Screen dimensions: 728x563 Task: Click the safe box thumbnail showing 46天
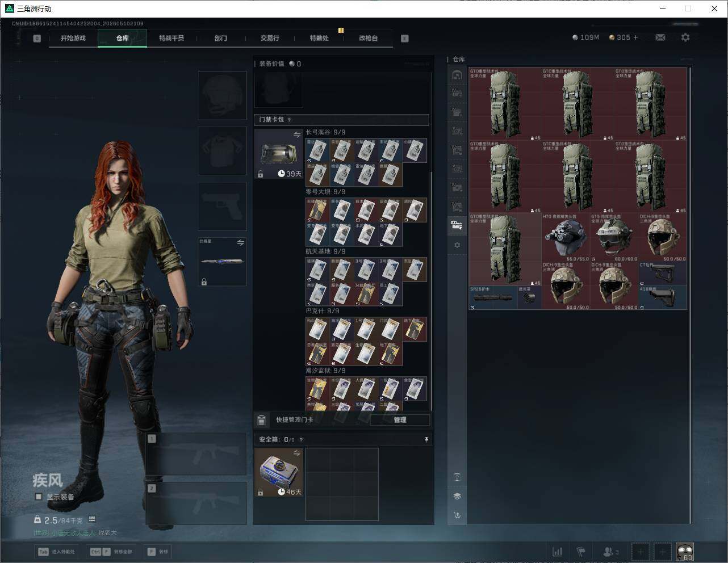279,472
